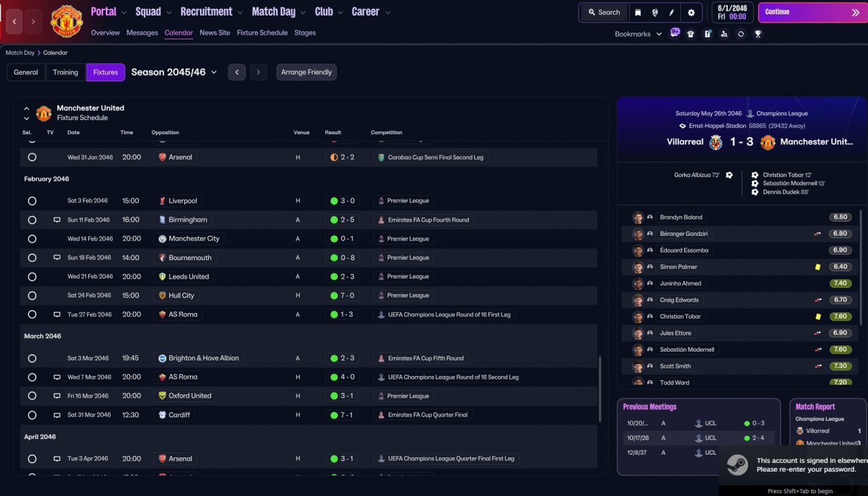Open the Match Day breadcrumb link
868x496 pixels.
point(20,53)
